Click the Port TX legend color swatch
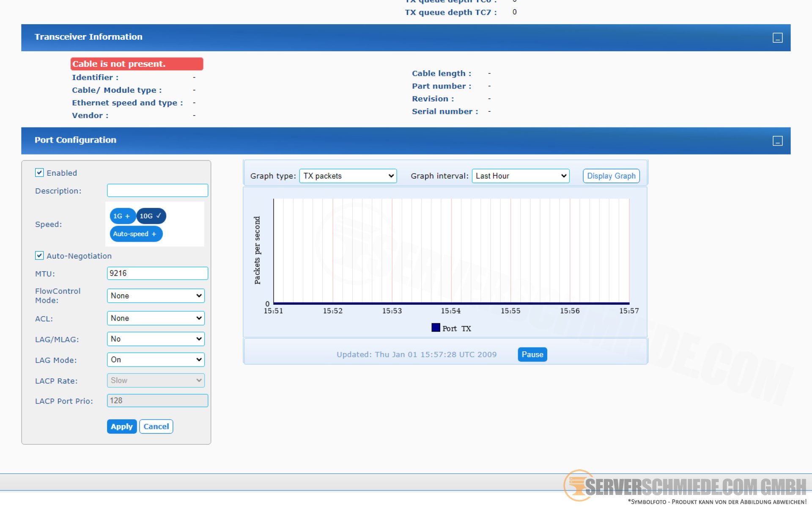812x508 pixels. pos(436,328)
